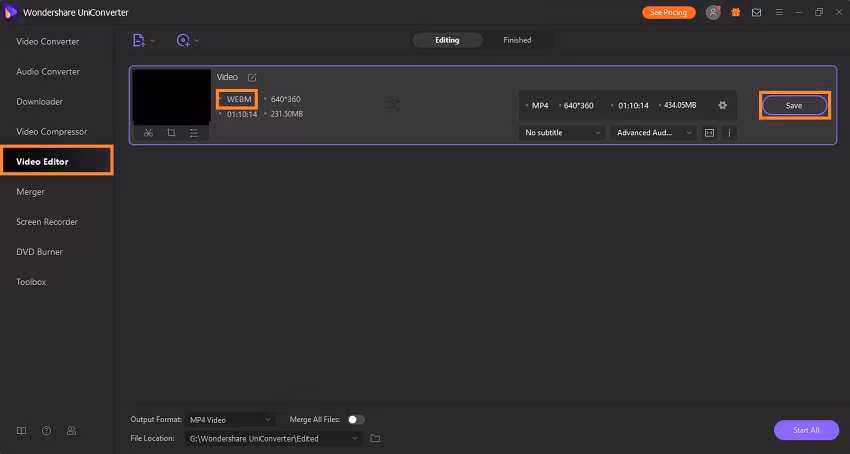Toggle the Merge All Files switch
Viewport: 850px width, 454px height.
(x=356, y=420)
